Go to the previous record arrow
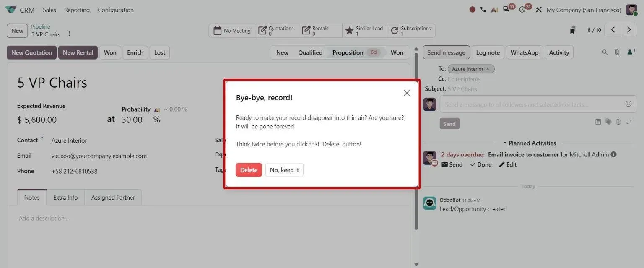644x268 pixels. point(613,30)
